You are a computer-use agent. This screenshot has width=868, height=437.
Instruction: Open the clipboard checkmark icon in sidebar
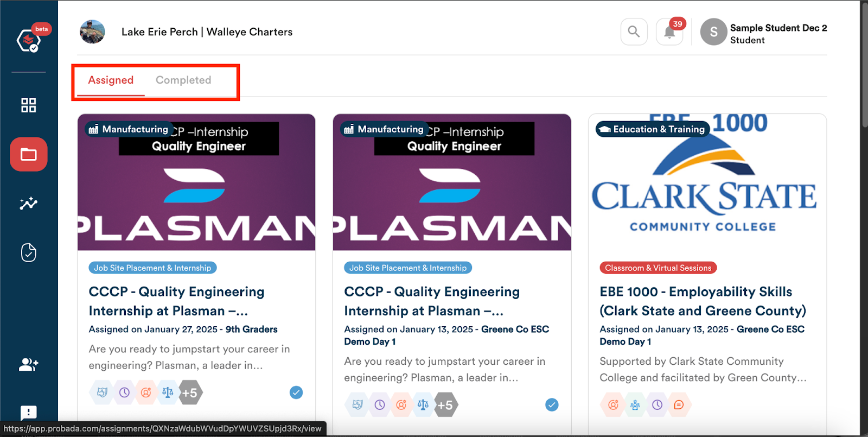[29, 252]
